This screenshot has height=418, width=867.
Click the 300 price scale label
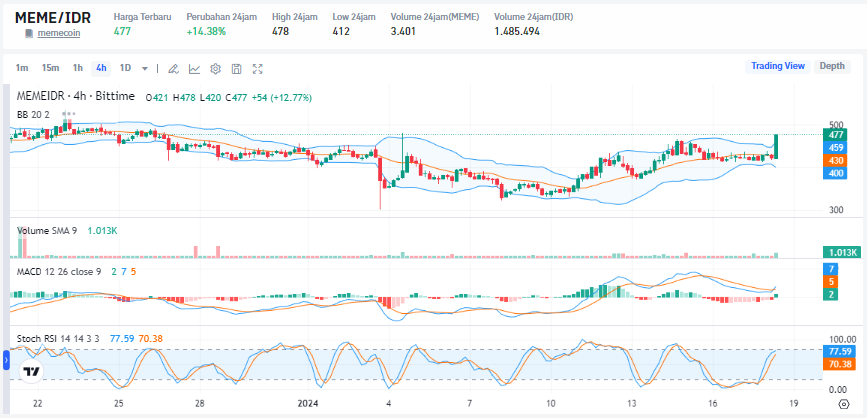coord(836,210)
